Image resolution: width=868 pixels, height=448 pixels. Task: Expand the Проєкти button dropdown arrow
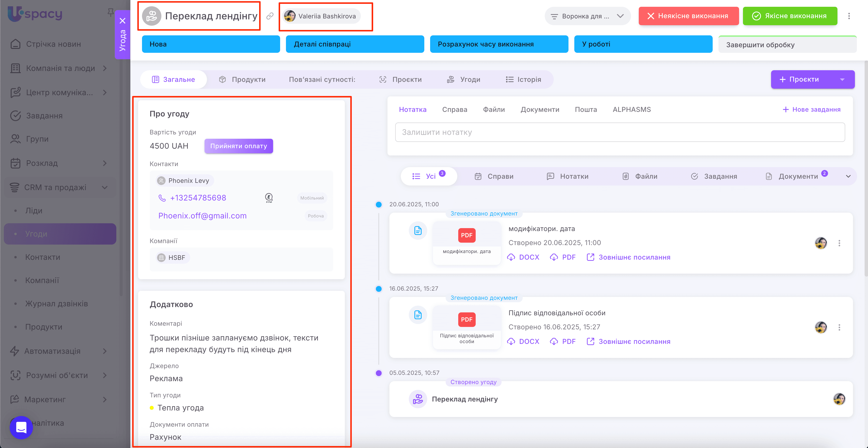point(842,80)
